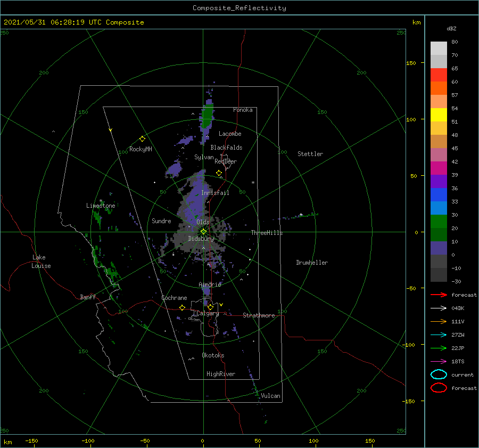
Task: Select the magenta 42 dBZ color swatch
Action: pos(439,168)
